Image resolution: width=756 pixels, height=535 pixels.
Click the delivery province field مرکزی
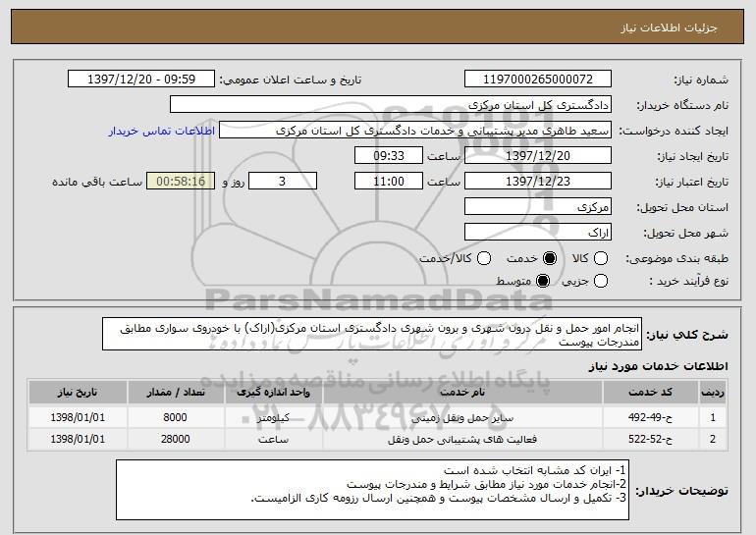(x=538, y=207)
